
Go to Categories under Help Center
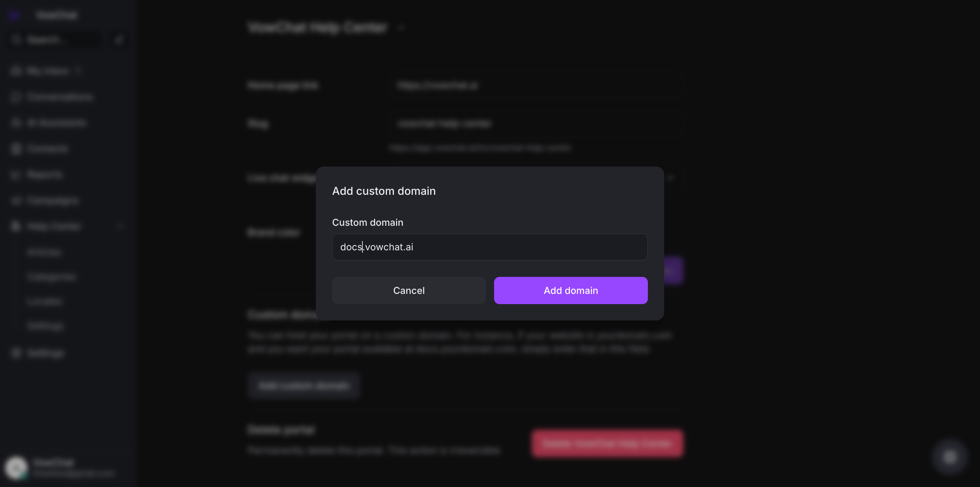(x=52, y=277)
